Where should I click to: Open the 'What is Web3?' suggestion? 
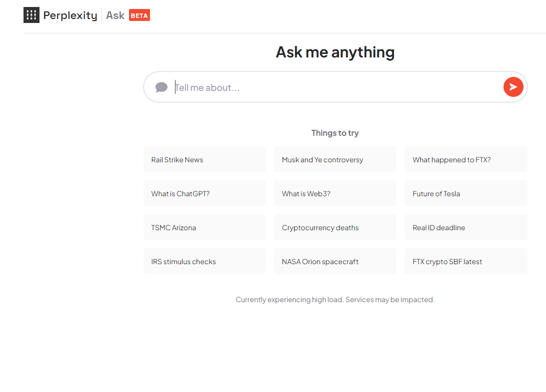pos(335,193)
